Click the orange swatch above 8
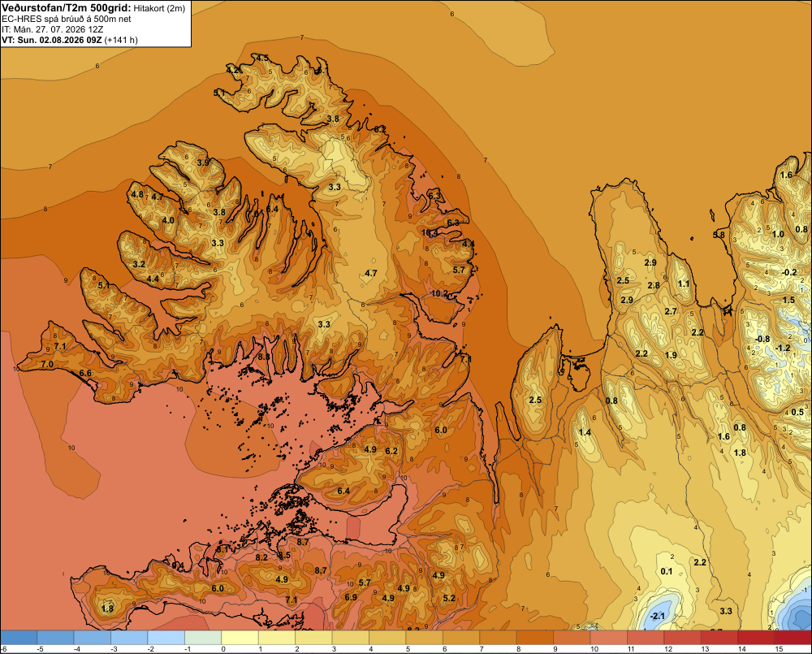 (x=535, y=637)
